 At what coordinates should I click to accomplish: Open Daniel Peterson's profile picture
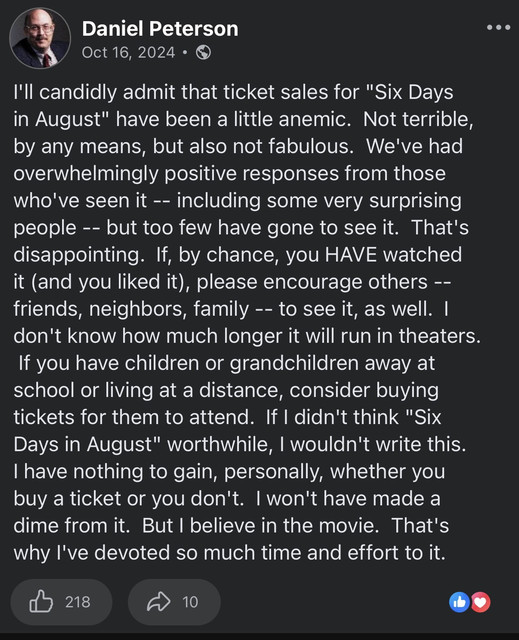coord(40,38)
